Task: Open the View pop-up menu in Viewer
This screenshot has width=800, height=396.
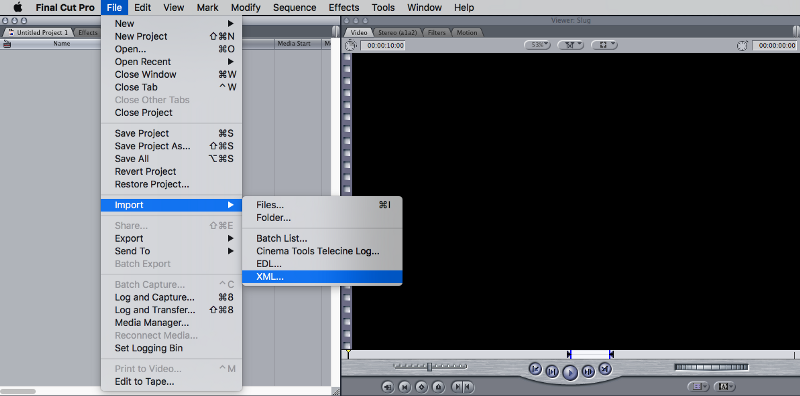Action: pyautogui.click(x=604, y=45)
